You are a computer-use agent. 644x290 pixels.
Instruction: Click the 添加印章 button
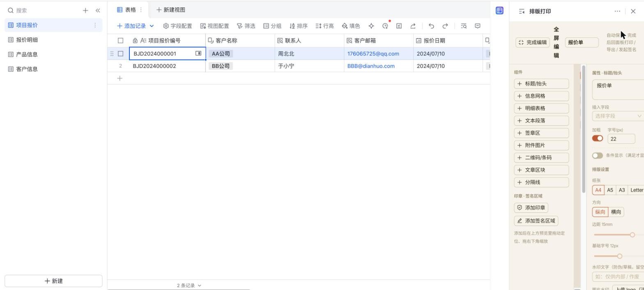click(x=531, y=208)
